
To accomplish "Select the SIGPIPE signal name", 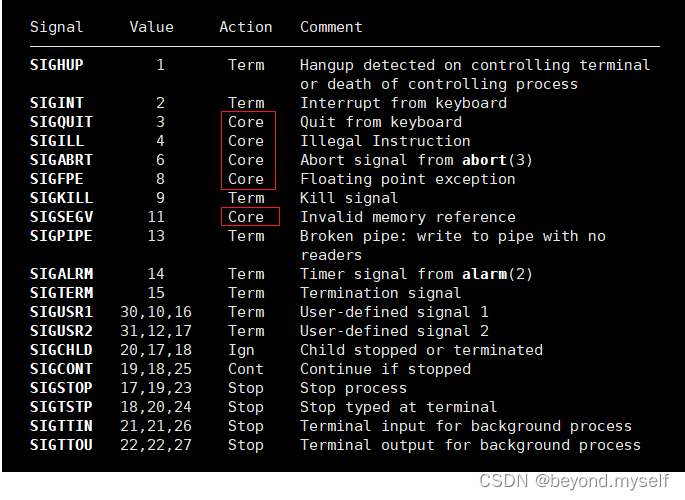I will coord(61,236).
